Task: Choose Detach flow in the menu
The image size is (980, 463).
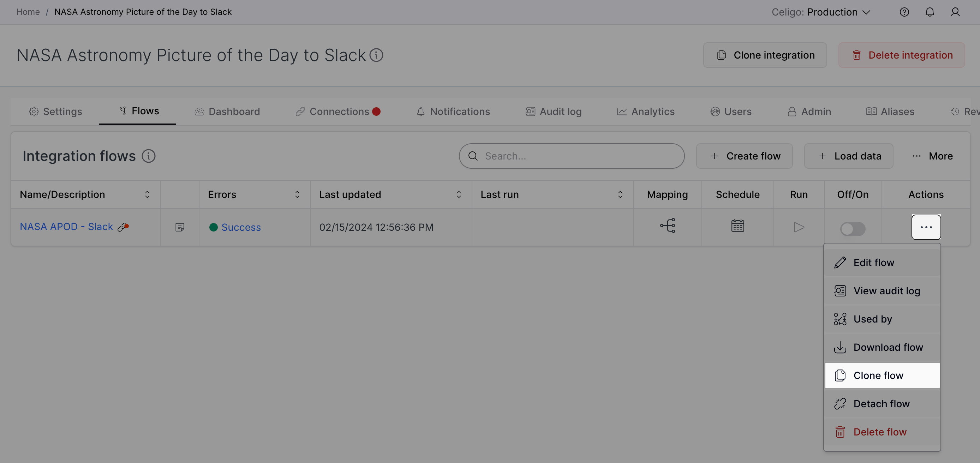Action: 882,404
